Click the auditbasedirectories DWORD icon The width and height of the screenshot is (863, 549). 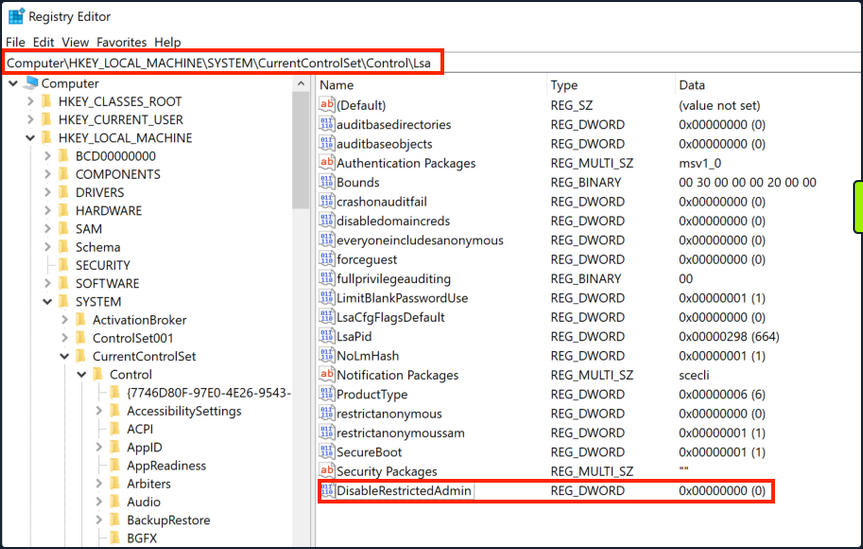coord(327,124)
